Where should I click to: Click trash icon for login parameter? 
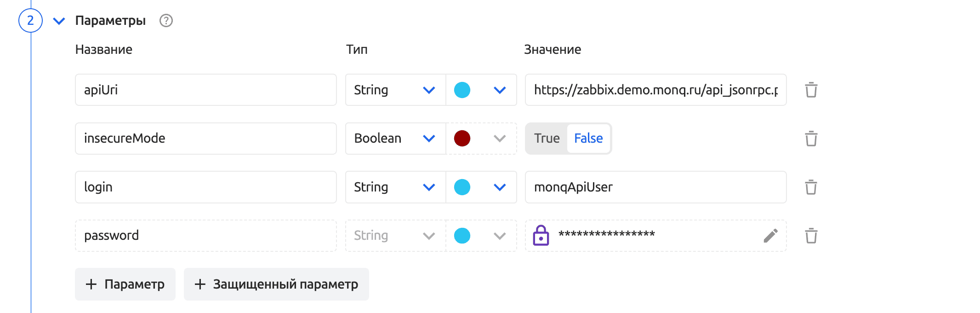(x=811, y=187)
